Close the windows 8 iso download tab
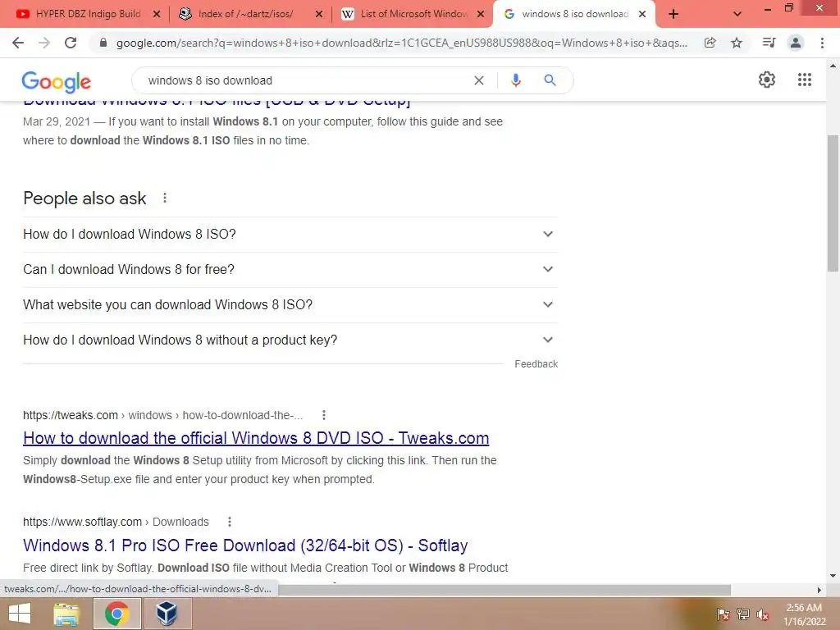 coord(642,15)
